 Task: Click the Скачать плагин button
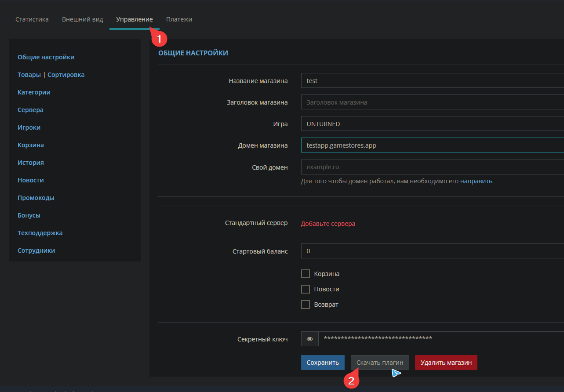pos(380,363)
